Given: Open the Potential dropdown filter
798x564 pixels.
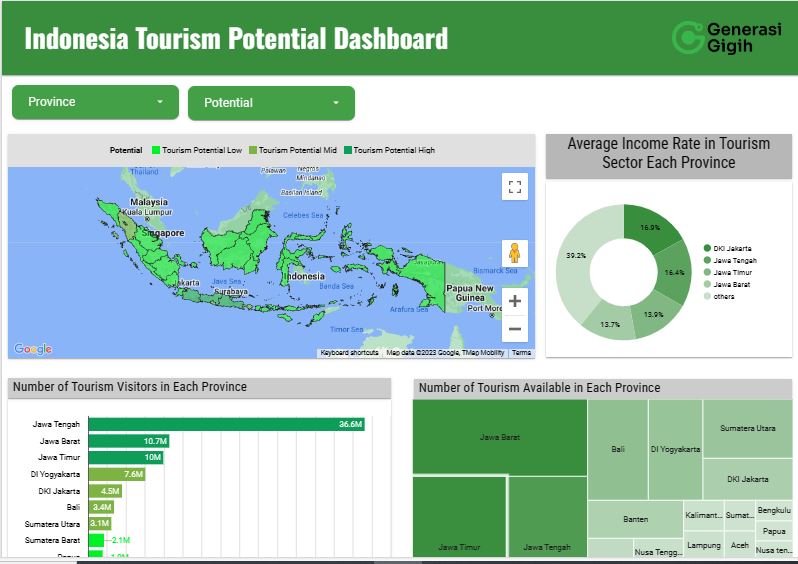Looking at the screenshot, I should coord(271,103).
